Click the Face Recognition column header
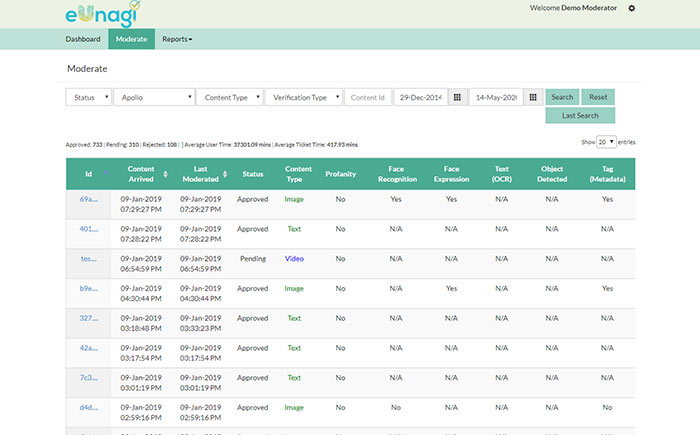 pyautogui.click(x=397, y=174)
